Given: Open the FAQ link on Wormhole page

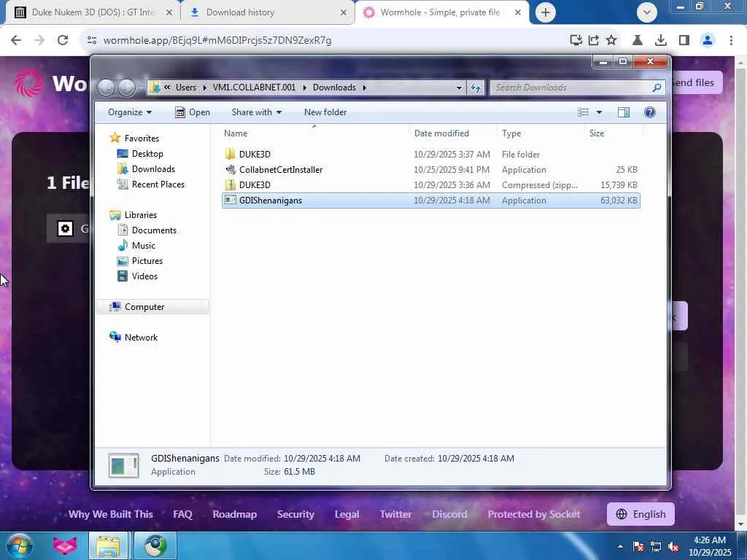Looking at the screenshot, I should (x=182, y=514).
